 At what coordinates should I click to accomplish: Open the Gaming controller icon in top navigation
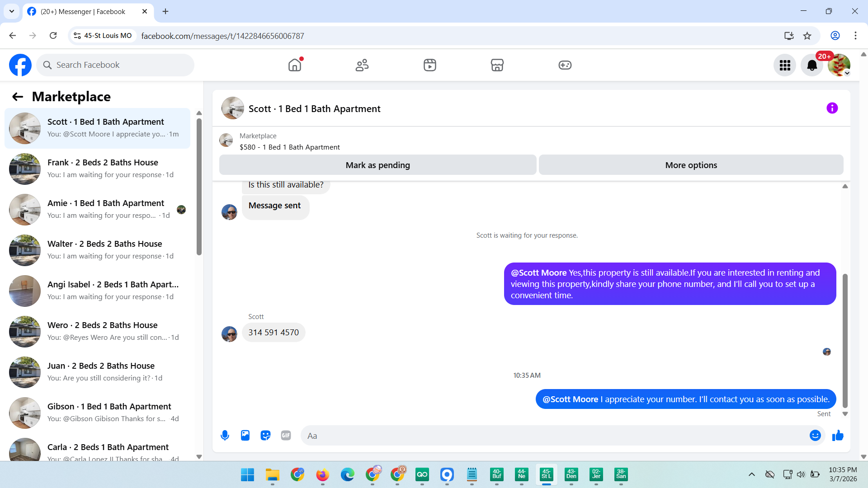tap(565, 65)
